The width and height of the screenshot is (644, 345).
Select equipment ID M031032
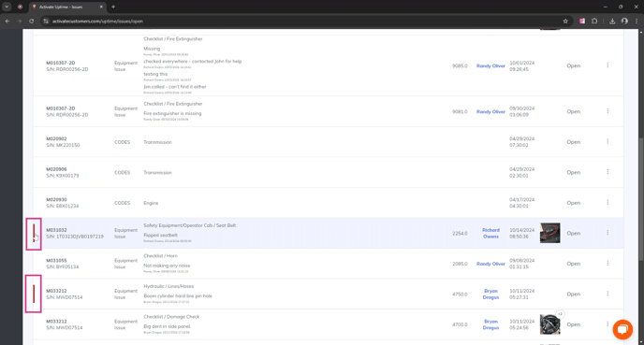pyautogui.click(x=56, y=230)
